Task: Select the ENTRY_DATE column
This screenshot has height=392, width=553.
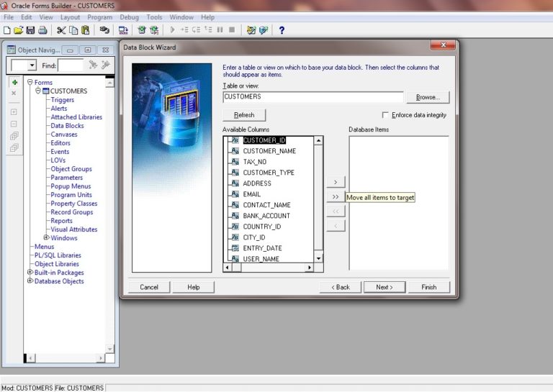Action: pyautogui.click(x=262, y=248)
